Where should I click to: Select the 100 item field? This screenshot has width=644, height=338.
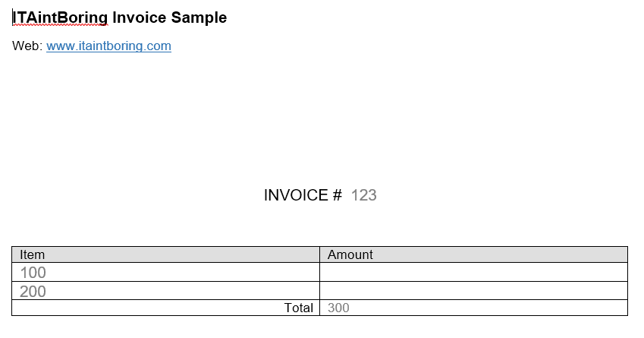tap(33, 273)
